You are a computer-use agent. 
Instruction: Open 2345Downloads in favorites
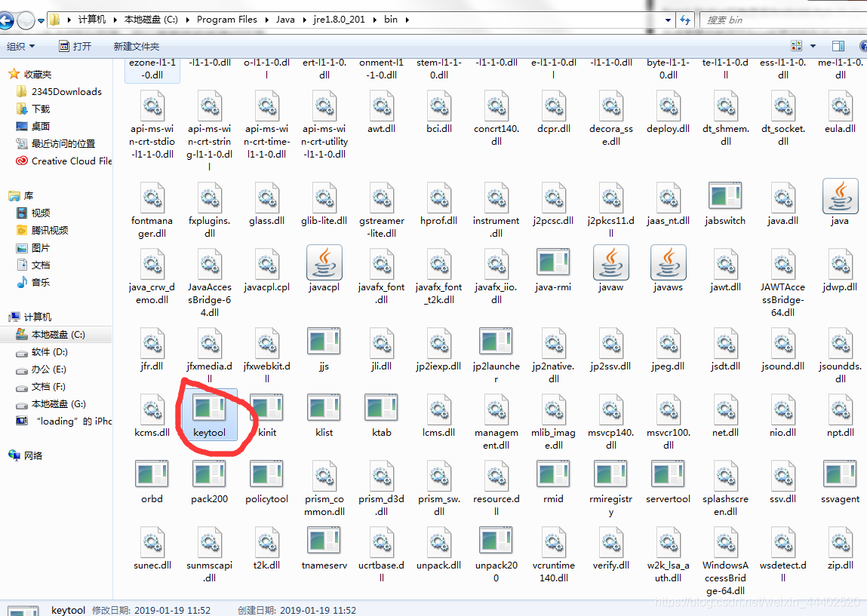[66, 92]
